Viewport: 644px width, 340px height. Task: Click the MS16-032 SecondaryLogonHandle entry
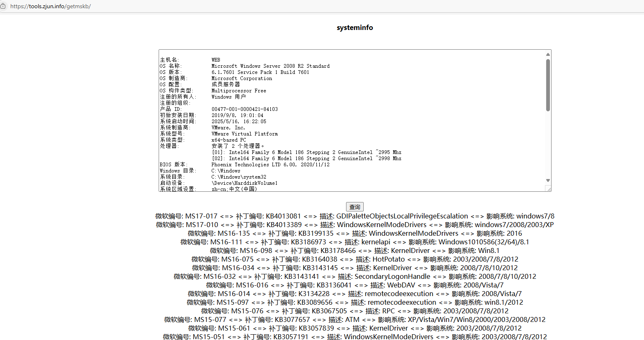pos(354,276)
